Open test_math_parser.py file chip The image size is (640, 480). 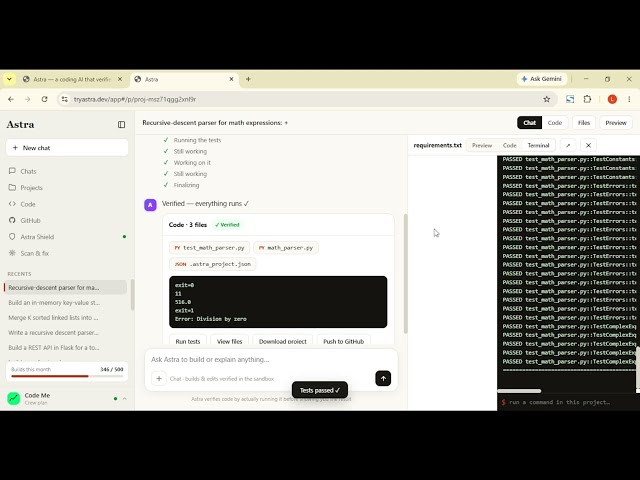tap(209, 248)
